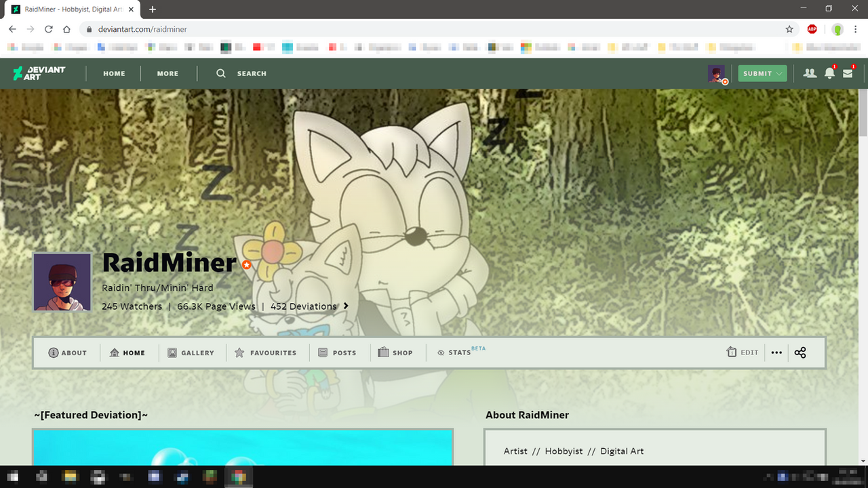Open 452 Deviations link
The image size is (868, 488).
coord(304,306)
